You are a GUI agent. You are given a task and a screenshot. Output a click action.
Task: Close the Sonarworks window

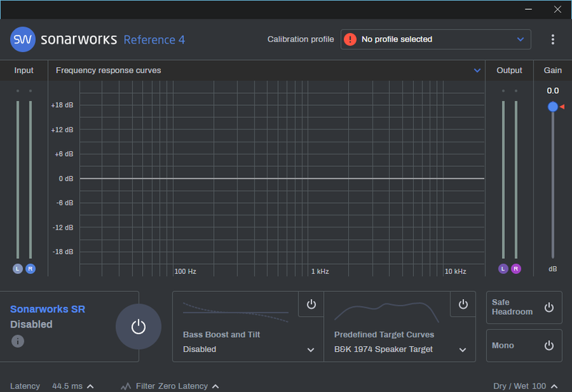(x=558, y=9)
